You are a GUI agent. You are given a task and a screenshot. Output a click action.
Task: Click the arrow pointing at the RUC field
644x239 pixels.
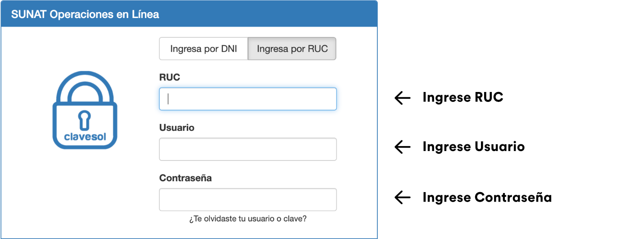click(402, 98)
